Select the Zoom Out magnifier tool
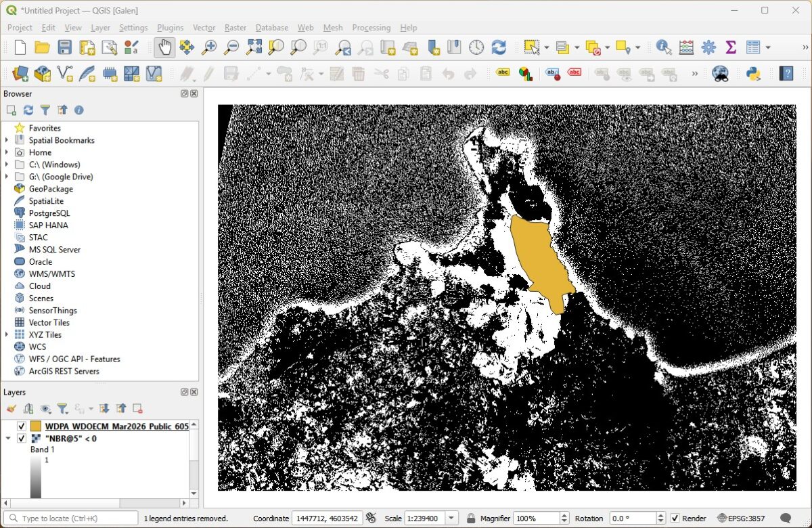Image resolution: width=812 pixels, height=528 pixels. pos(231,47)
